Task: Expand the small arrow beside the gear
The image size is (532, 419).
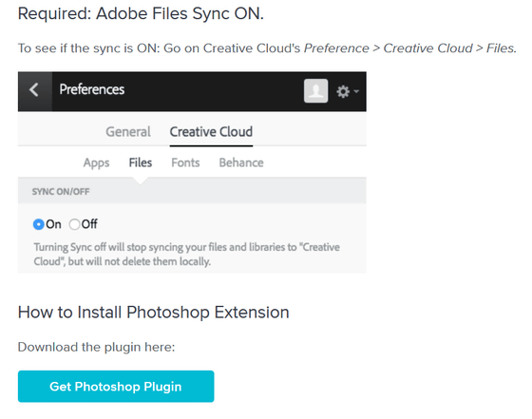Action: pos(356,91)
